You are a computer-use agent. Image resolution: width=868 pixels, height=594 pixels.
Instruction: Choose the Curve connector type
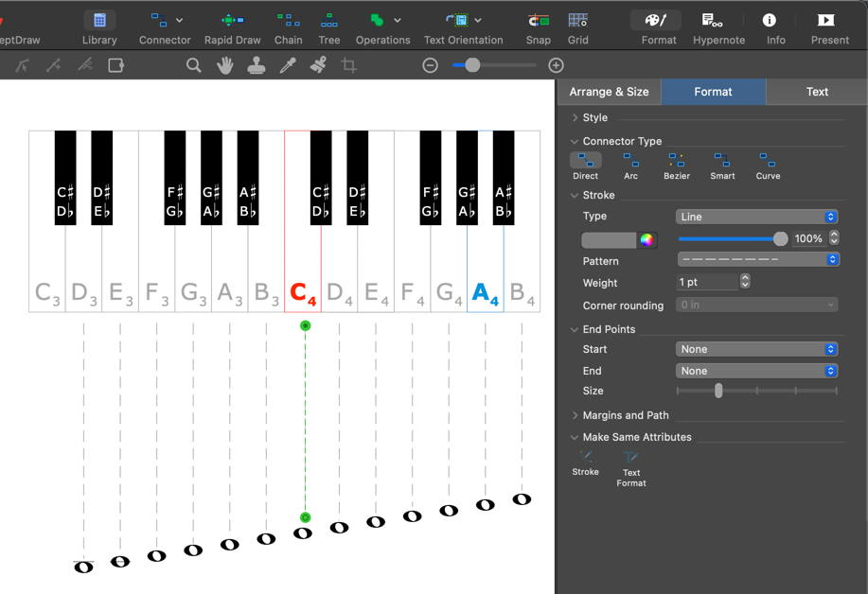pyautogui.click(x=768, y=166)
